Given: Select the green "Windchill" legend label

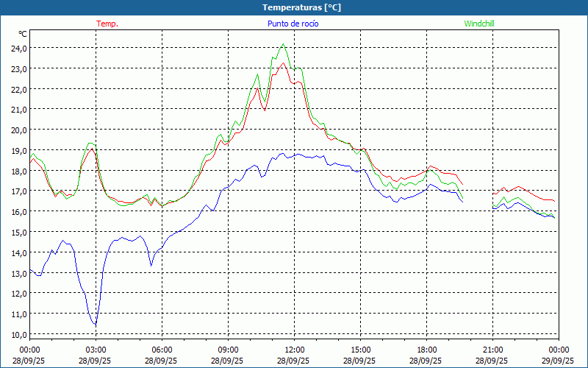Looking at the screenshot, I should coord(479,24).
